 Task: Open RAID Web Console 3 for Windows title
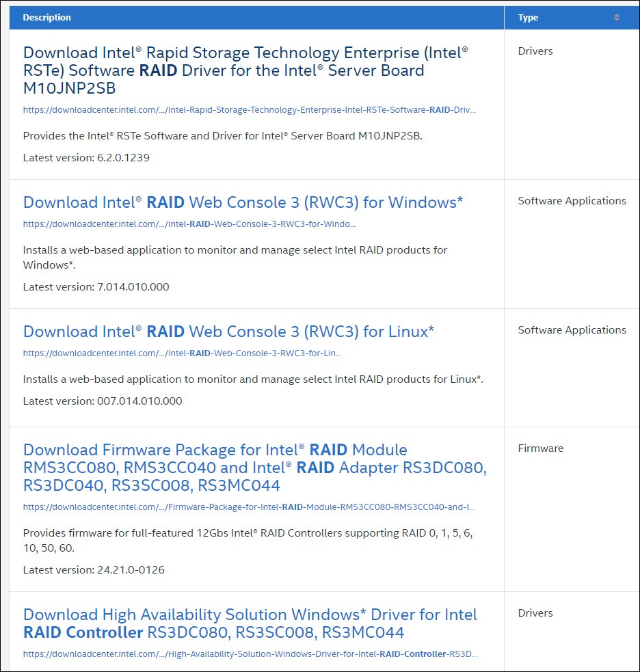[x=243, y=202]
